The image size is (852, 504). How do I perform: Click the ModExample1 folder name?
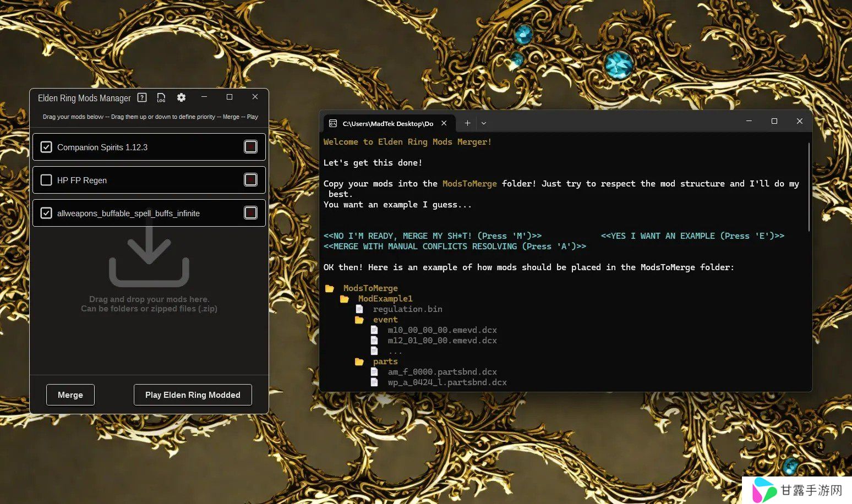[x=385, y=299]
